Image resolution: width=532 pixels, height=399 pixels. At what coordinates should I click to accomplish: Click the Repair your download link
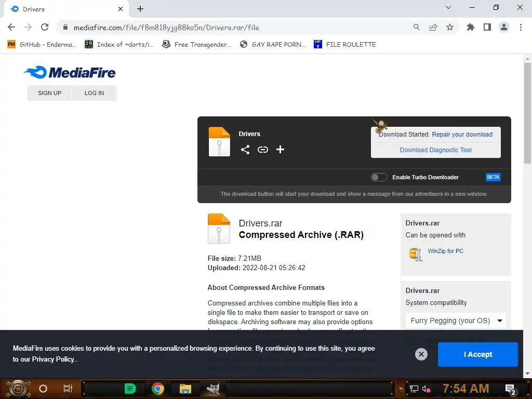[462, 135]
